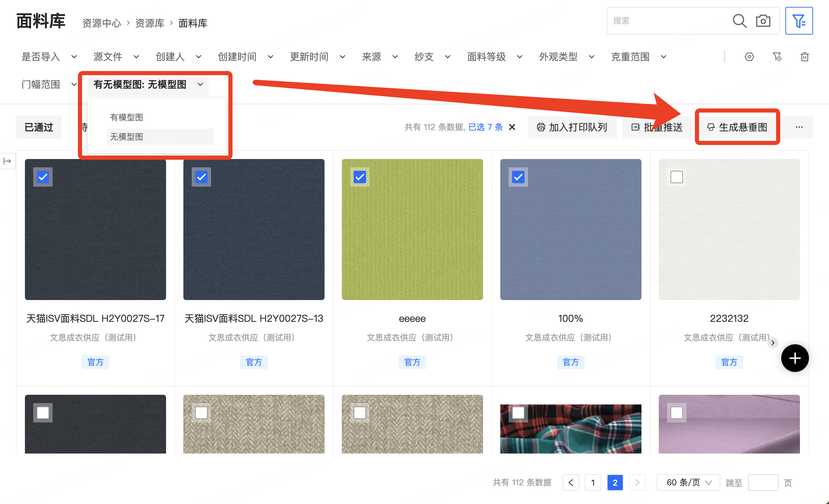This screenshot has height=504, width=829.
Task: Expand the 克重范围 filter dropdown
Action: (638, 57)
